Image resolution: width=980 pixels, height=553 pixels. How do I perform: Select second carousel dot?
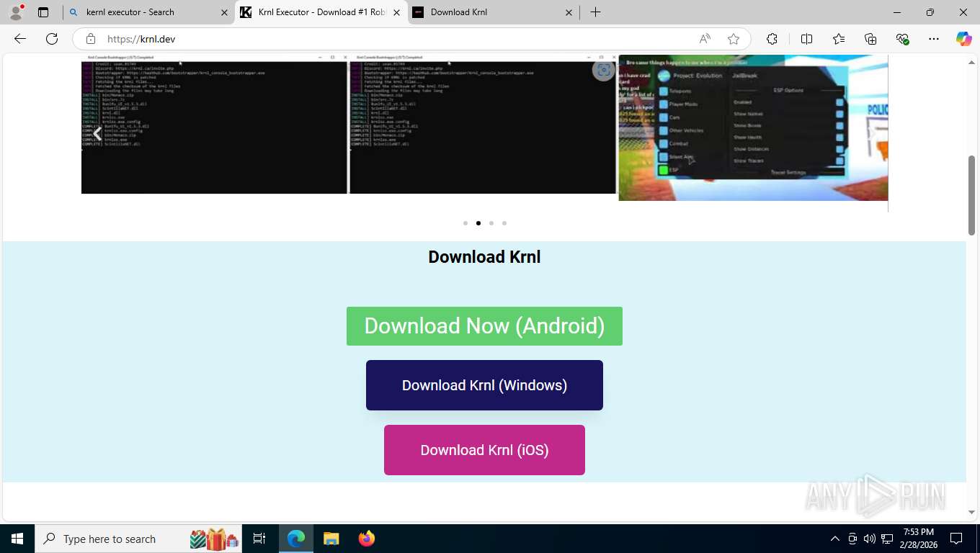[x=478, y=223]
